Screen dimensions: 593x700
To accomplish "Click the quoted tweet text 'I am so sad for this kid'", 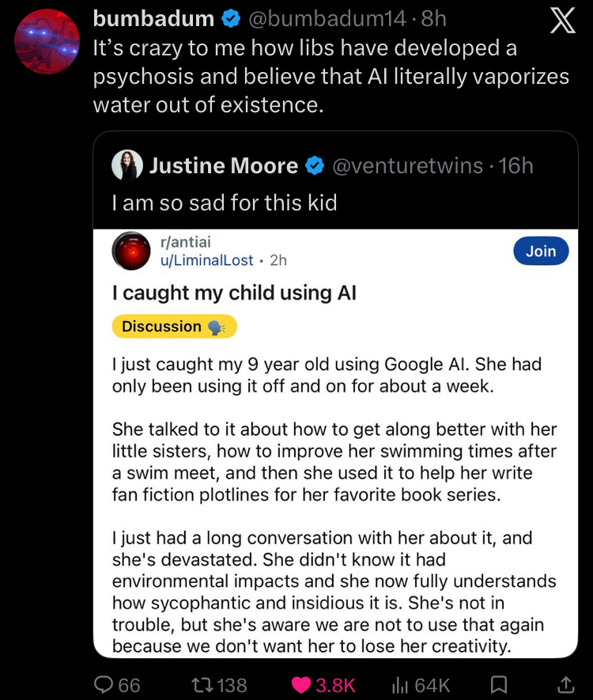I will (225, 202).
